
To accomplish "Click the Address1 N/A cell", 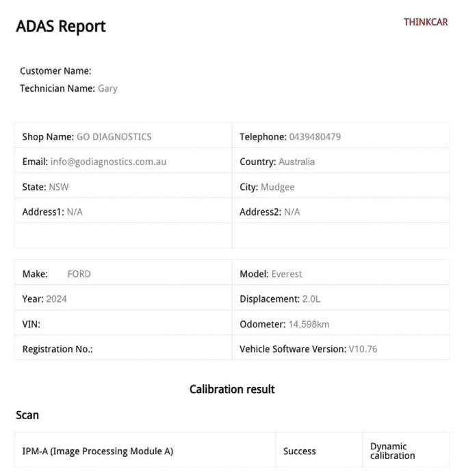I will 123,211.
